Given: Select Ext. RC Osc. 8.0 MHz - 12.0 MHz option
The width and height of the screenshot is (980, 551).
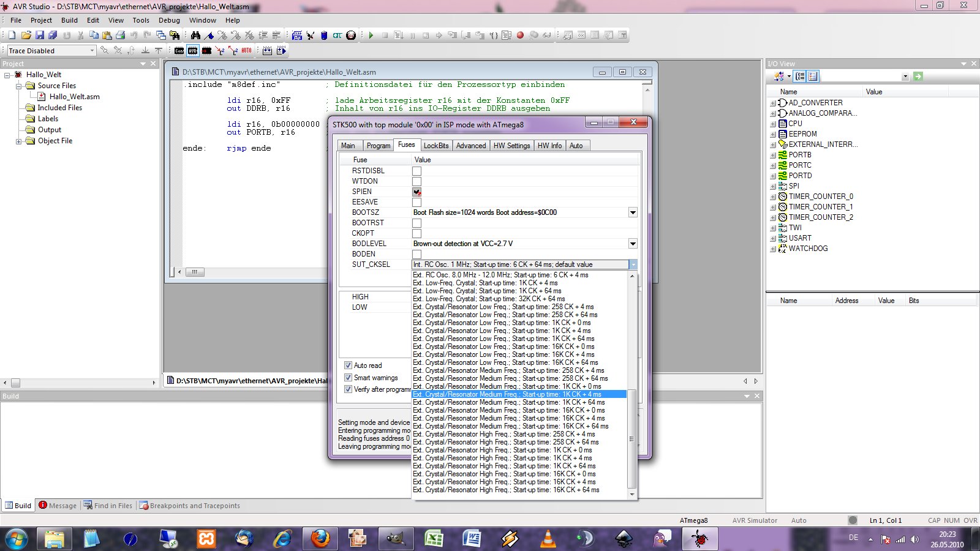Looking at the screenshot, I should 519,275.
